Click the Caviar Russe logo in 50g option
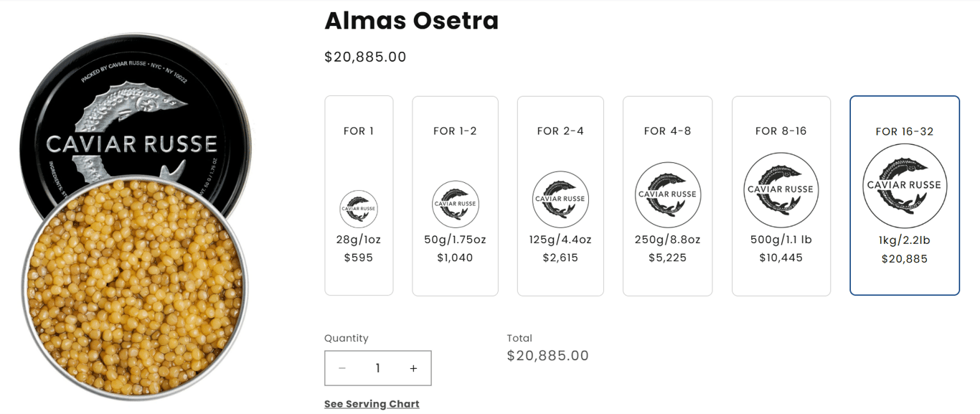 click(455, 204)
